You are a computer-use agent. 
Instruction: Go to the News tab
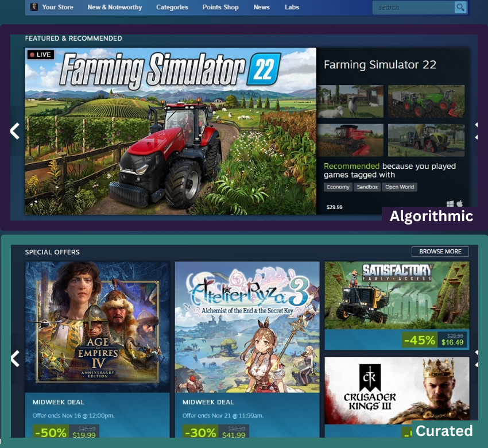pos(261,7)
